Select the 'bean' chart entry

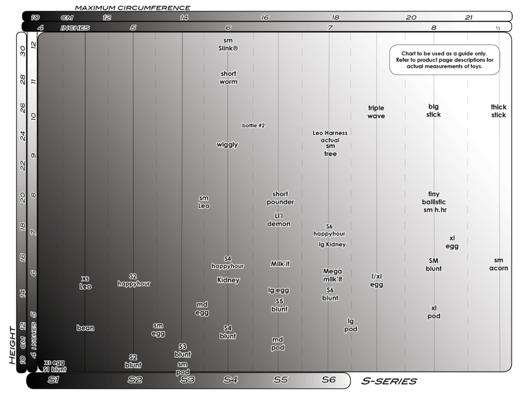(85, 328)
